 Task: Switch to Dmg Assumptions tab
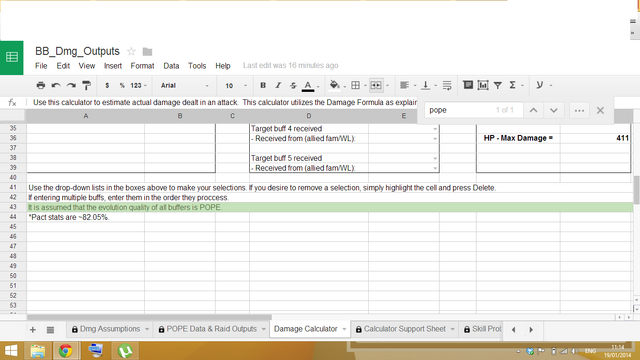(x=109, y=329)
